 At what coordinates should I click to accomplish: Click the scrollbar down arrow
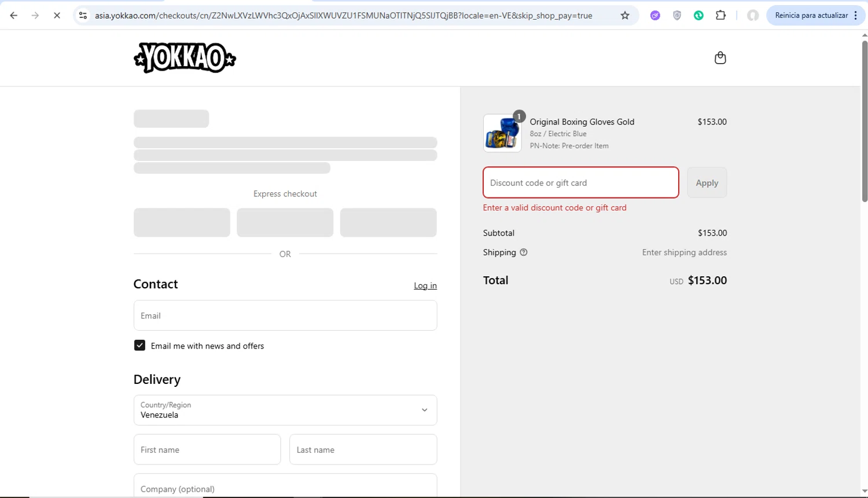pos(865,492)
